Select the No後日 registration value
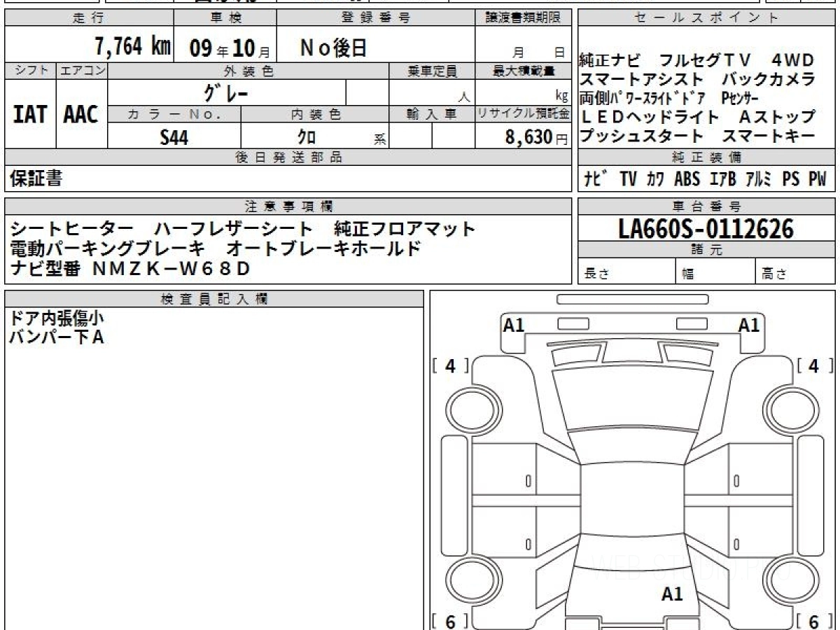 click(x=333, y=48)
